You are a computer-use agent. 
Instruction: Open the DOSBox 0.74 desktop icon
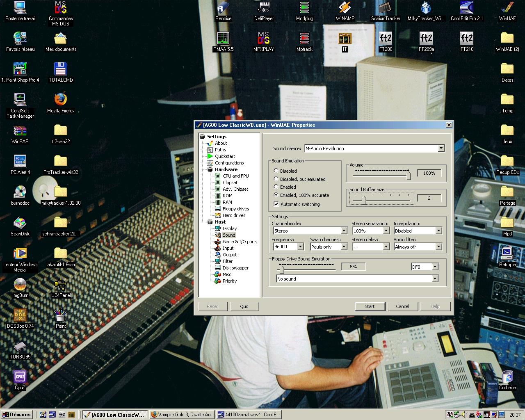coord(20,318)
